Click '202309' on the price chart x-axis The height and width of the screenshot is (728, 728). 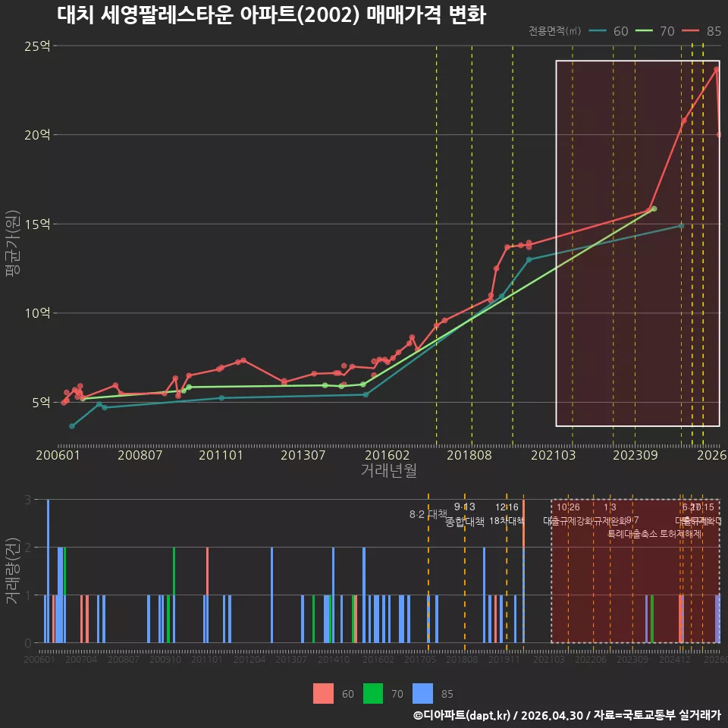click(635, 455)
